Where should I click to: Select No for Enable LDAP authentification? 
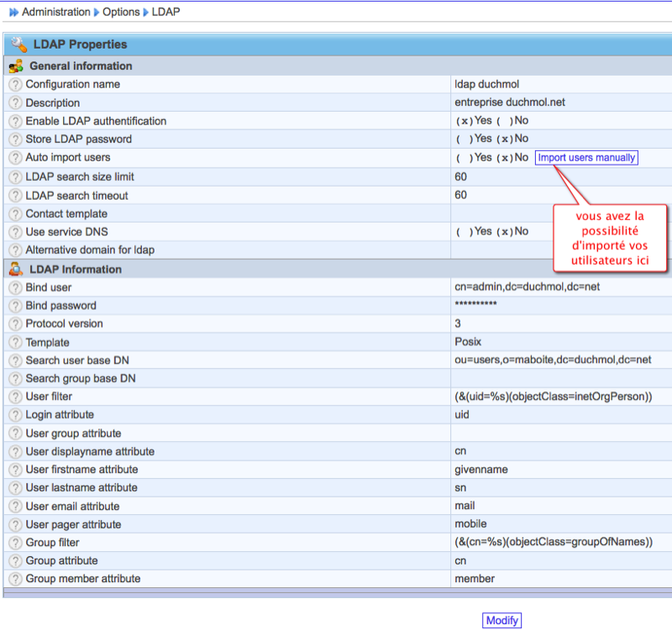coord(504,122)
